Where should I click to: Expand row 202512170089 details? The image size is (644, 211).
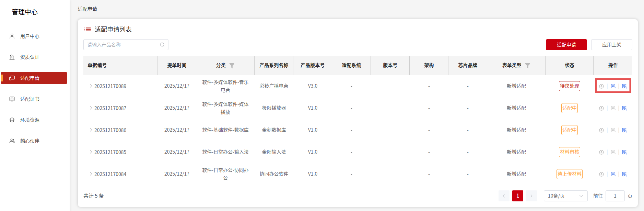91,86
